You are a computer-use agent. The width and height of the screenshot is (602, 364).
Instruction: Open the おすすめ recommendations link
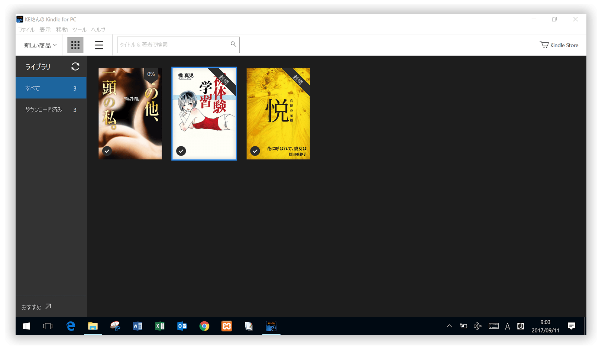tap(36, 307)
